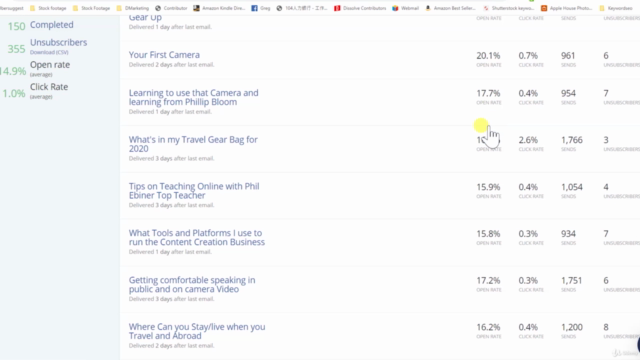This screenshot has height=360, width=640.
Task: Click the 961 sends value
Action: (x=568, y=56)
